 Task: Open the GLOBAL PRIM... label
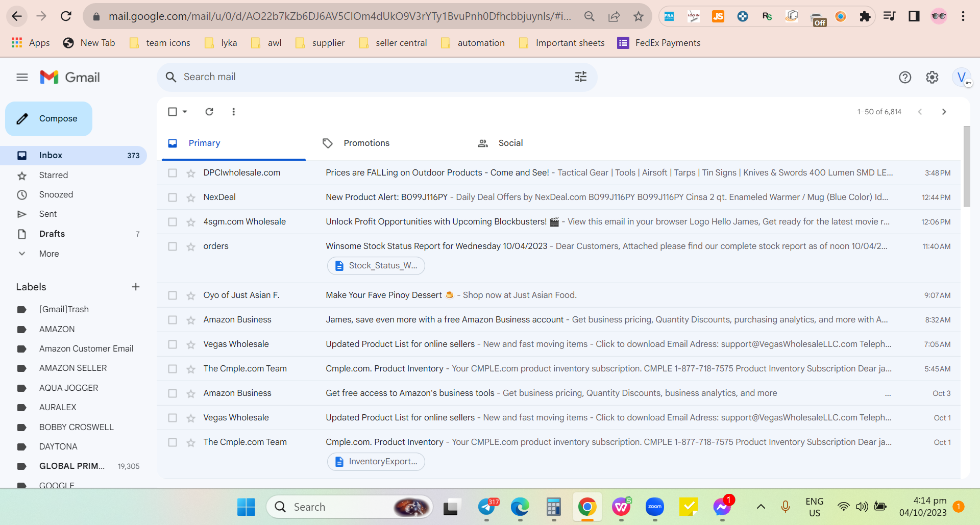click(x=73, y=466)
